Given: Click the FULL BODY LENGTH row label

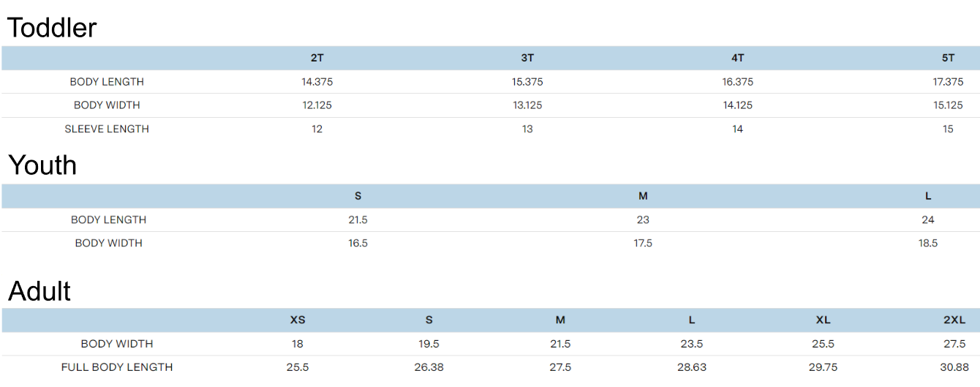Looking at the screenshot, I should [x=117, y=367].
